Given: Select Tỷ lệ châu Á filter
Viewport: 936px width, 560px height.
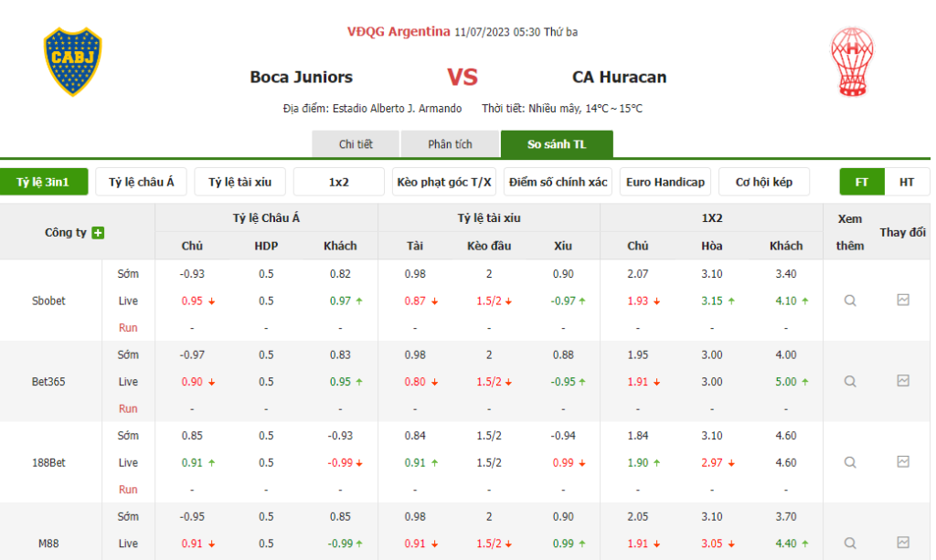Looking at the screenshot, I should click(x=142, y=182).
